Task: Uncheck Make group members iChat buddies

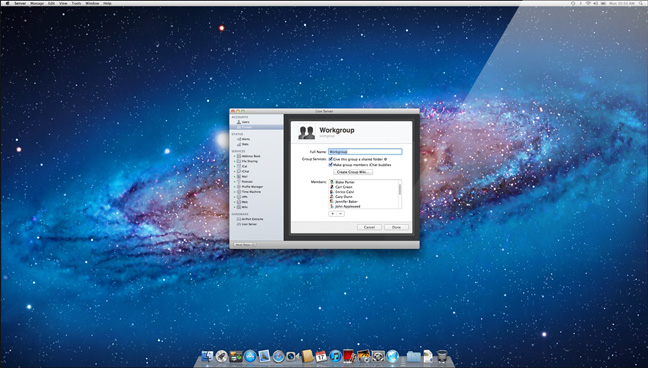Action: click(331, 165)
